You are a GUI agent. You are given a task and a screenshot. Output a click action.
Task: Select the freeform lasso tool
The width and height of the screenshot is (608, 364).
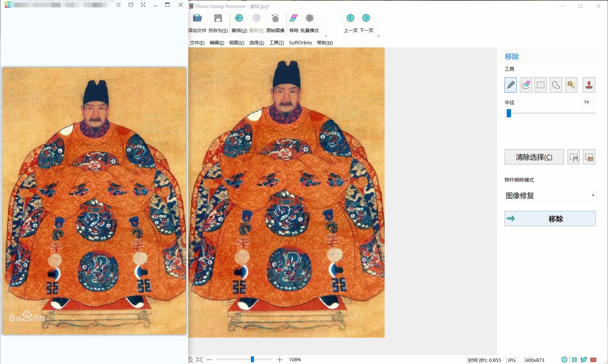point(556,85)
